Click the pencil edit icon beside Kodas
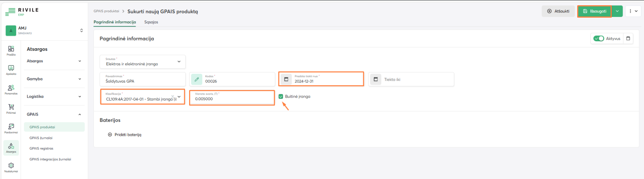The height and width of the screenshot is (179, 644). (197, 79)
